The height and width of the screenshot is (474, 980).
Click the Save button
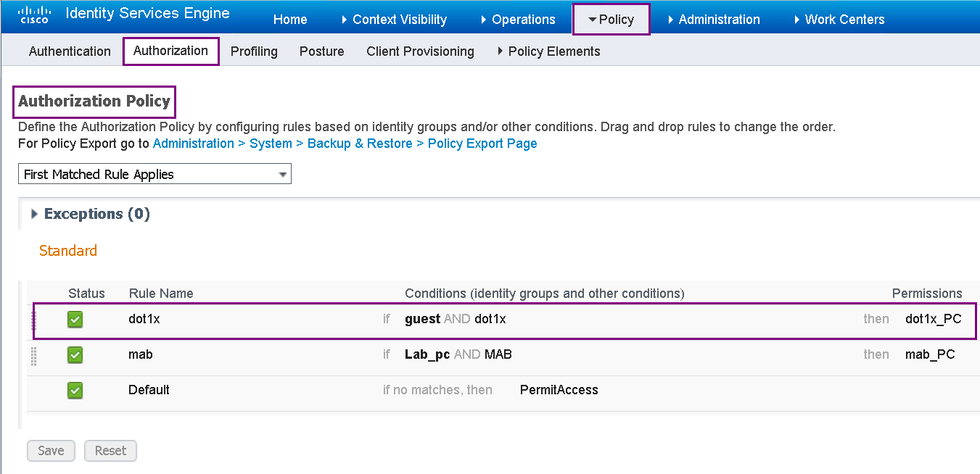click(51, 450)
